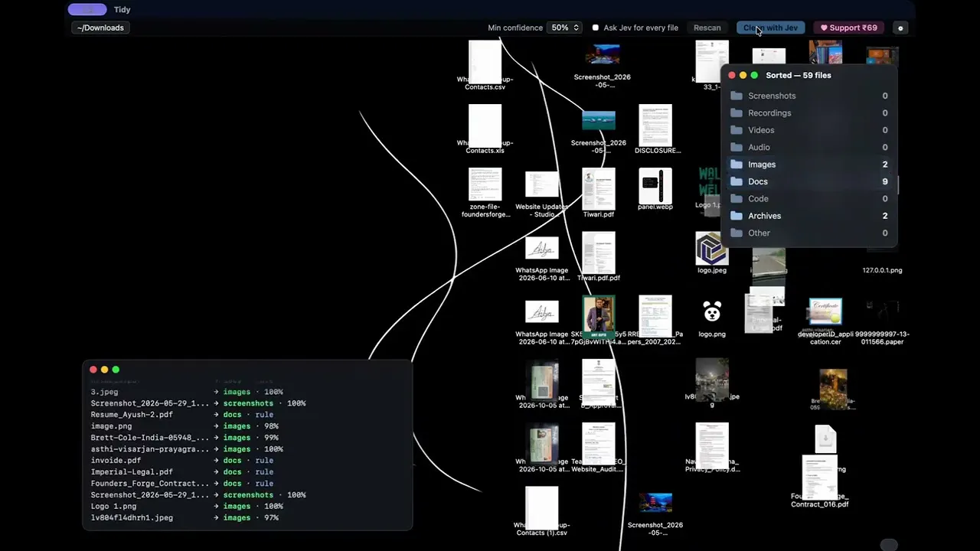This screenshot has height=551, width=980.
Task: Select the developerID_application.cer certificate icon
Action: (825, 313)
